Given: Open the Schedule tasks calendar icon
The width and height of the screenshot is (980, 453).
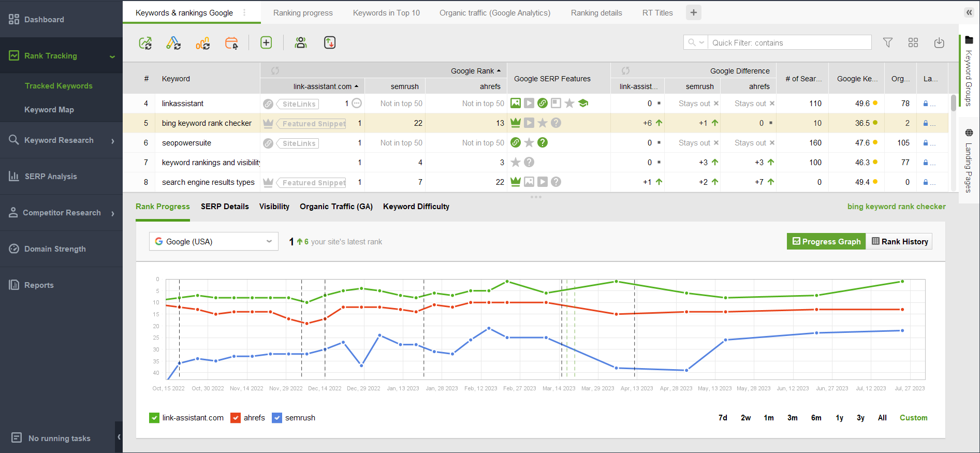Looking at the screenshot, I should click(x=231, y=43).
